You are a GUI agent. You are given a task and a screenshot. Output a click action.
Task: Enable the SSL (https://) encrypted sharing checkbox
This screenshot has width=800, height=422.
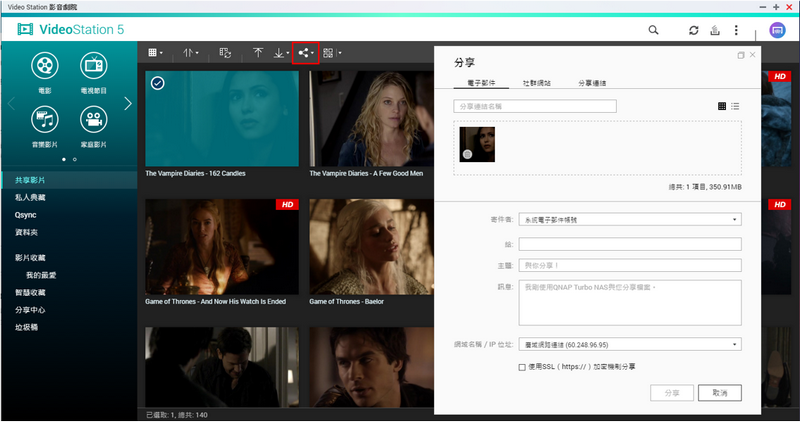click(x=522, y=367)
